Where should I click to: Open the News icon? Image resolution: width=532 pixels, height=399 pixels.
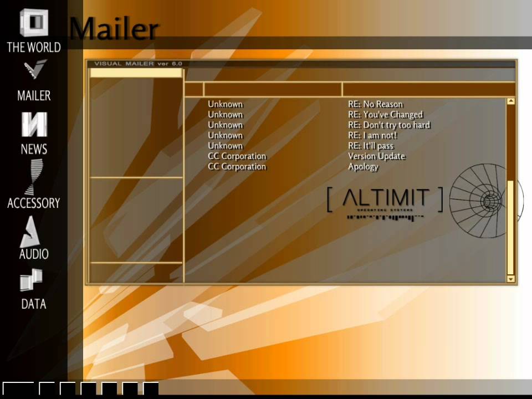pyautogui.click(x=34, y=125)
